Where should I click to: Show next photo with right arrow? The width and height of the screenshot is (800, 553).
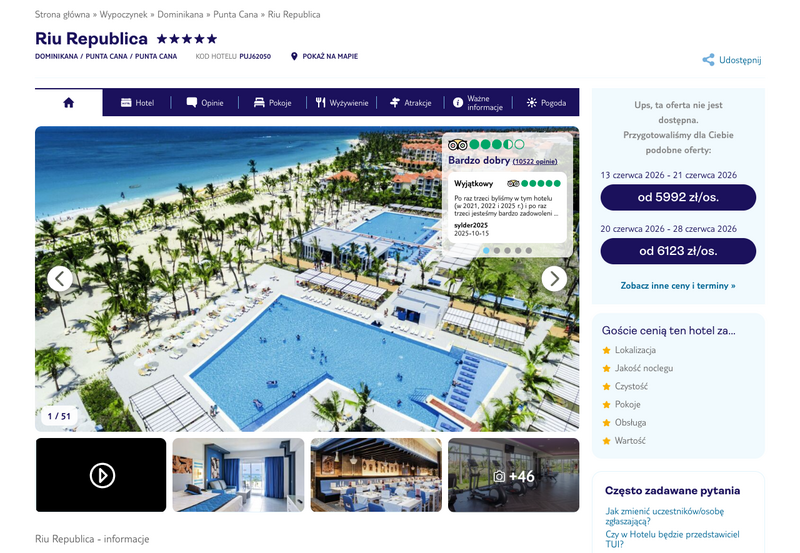(x=554, y=279)
